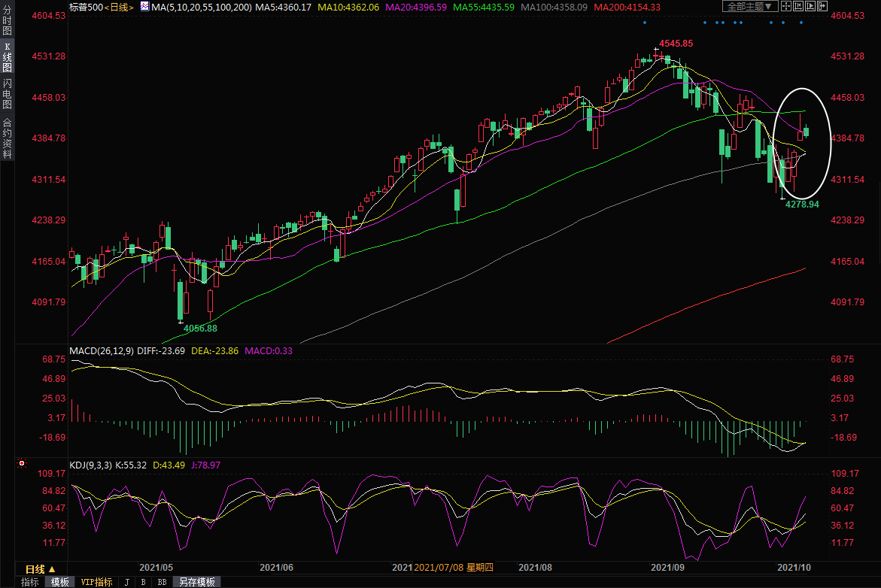Screen dimensions: 881x588
Task: Select the 指标 bottom tab
Action: [30, 582]
